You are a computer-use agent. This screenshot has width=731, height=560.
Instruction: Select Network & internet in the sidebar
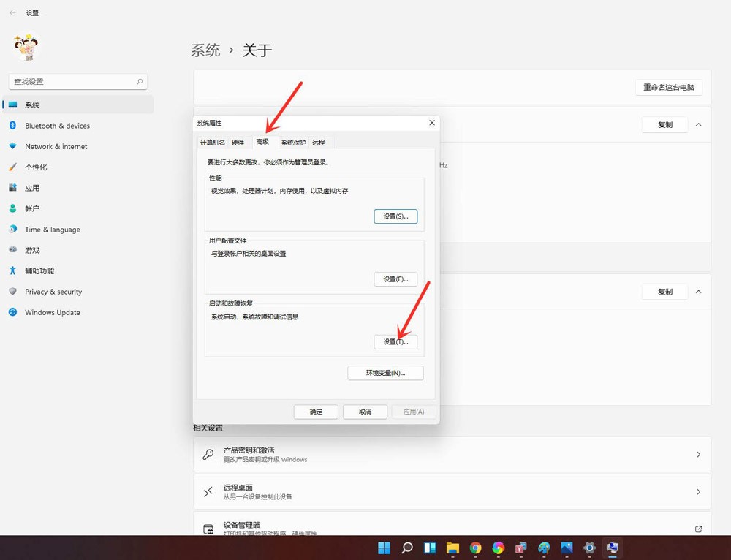coord(56,146)
